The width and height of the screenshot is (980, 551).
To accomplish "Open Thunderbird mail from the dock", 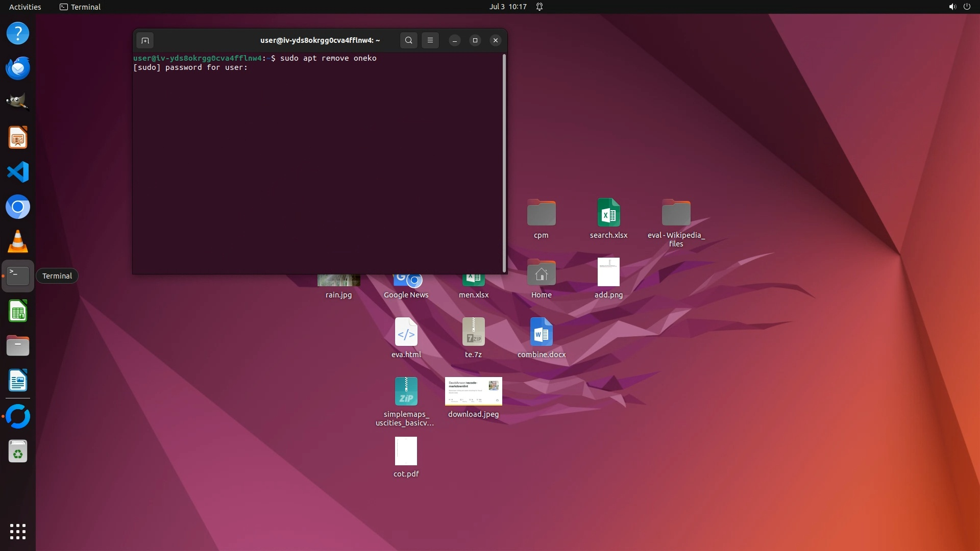I will [x=18, y=68].
